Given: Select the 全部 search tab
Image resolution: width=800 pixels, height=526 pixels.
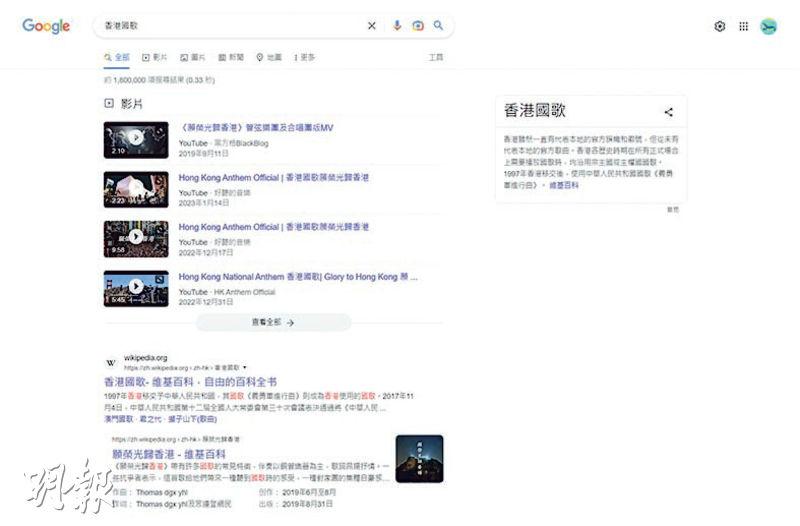Looking at the screenshot, I should point(117,57).
